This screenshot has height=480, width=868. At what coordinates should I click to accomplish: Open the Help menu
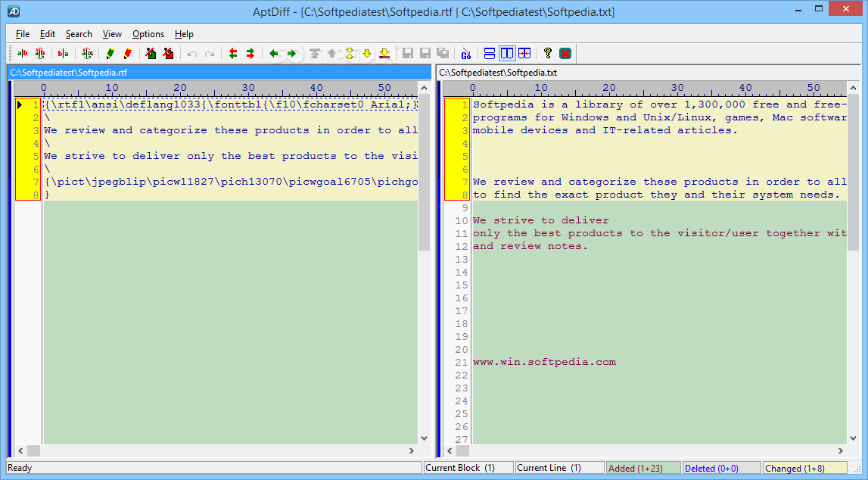pyautogui.click(x=184, y=34)
